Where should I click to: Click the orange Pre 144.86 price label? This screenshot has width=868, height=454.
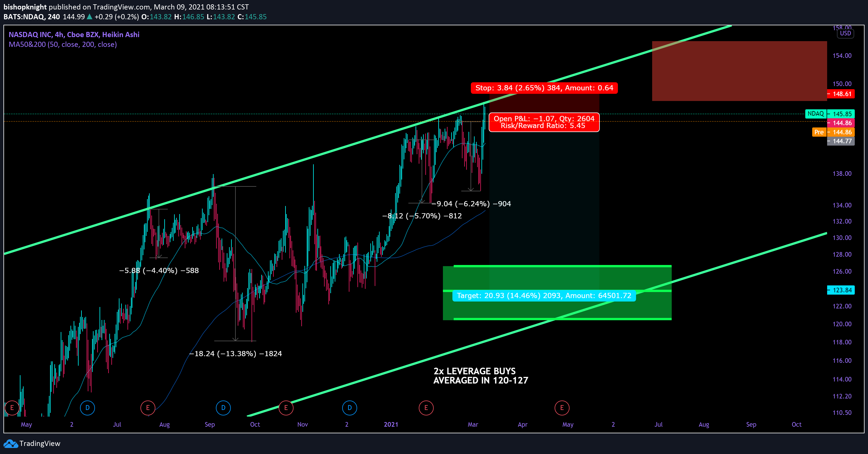point(833,132)
